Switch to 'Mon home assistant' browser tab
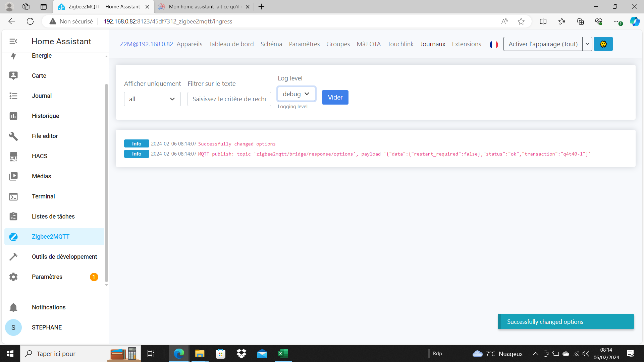 [204, 7]
